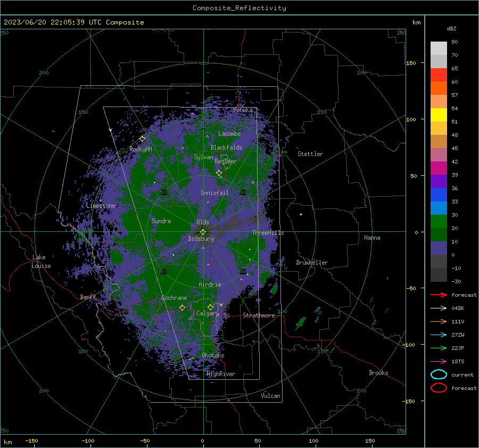Viewport: 479px width, 448px height.
Task: Click the dBZ legend heading
Action: [x=451, y=29]
